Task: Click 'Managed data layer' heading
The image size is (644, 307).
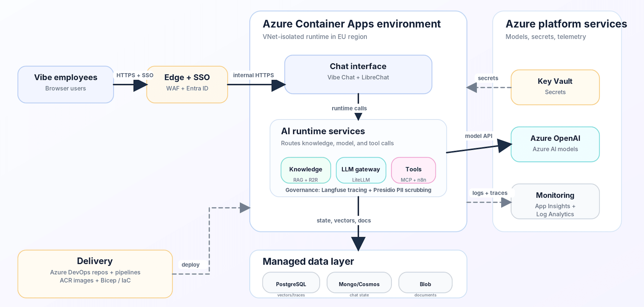Action: [x=308, y=261]
